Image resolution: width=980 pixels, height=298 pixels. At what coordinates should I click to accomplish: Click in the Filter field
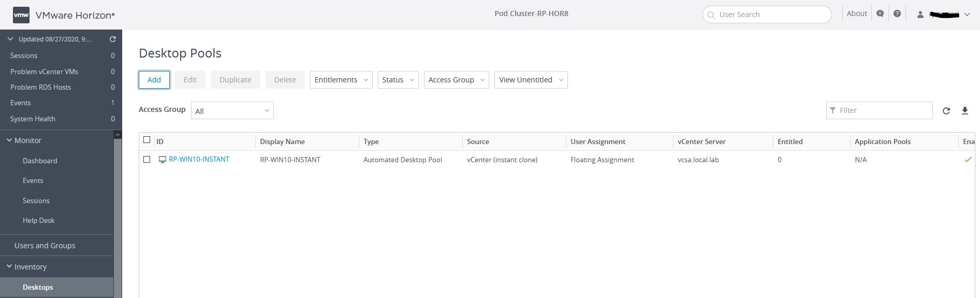tap(880, 110)
